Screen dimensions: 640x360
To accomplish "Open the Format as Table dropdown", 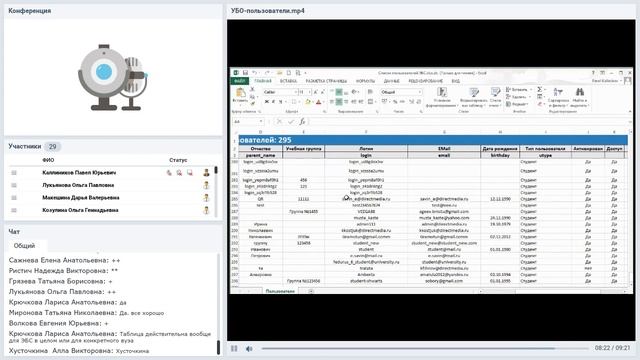I will tap(473, 97).
